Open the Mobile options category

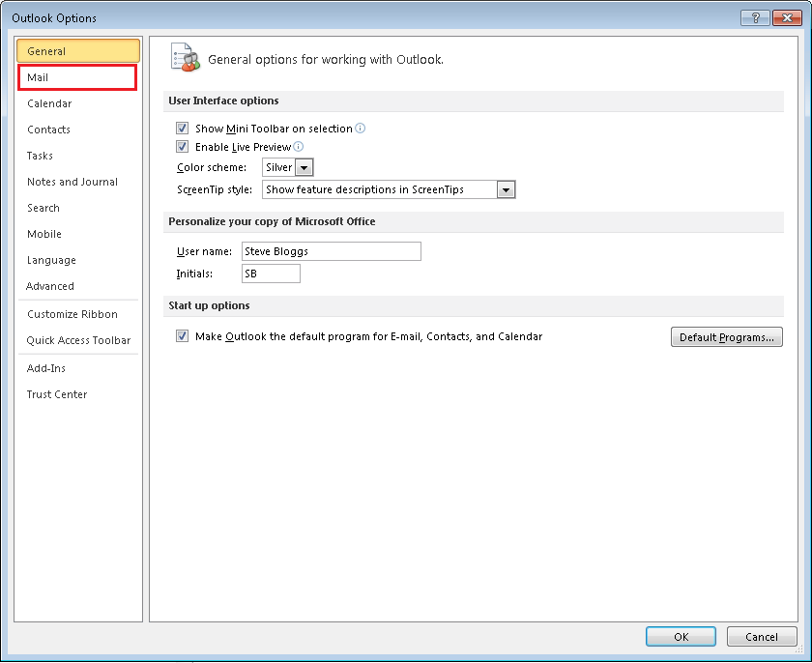point(78,234)
